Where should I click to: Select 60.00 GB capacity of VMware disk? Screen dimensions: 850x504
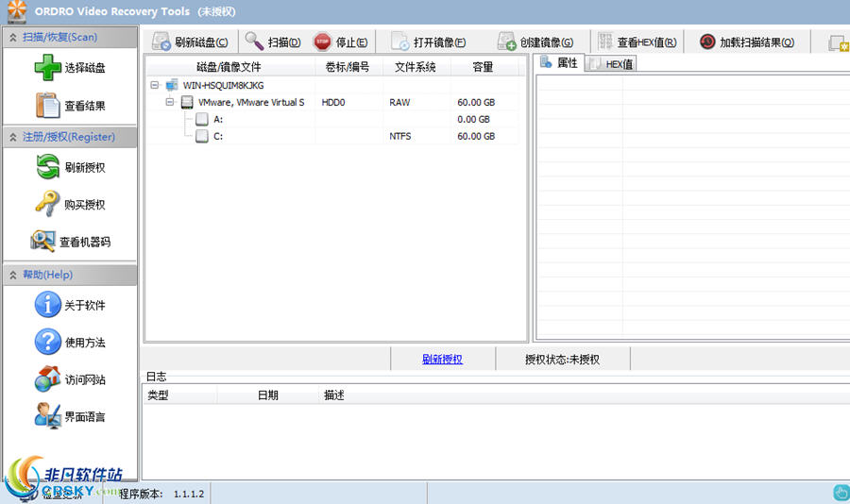tap(476, 102)
